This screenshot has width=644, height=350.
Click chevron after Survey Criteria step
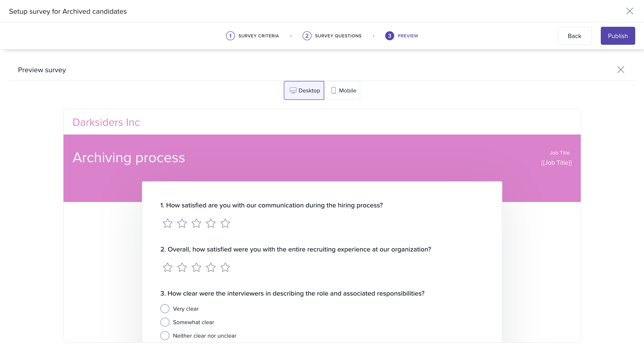pyautogui.click(x=291, y=36)
